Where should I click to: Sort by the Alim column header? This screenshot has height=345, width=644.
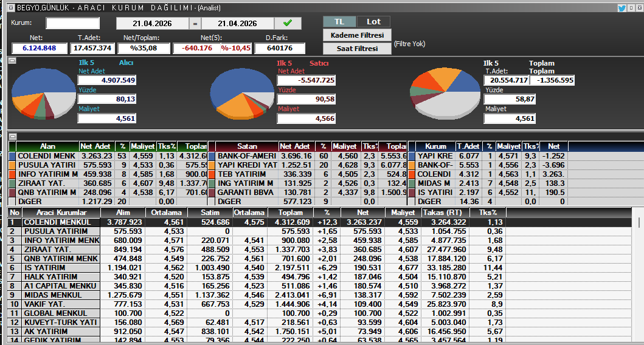pyautogui.click(x=123, y=213)
